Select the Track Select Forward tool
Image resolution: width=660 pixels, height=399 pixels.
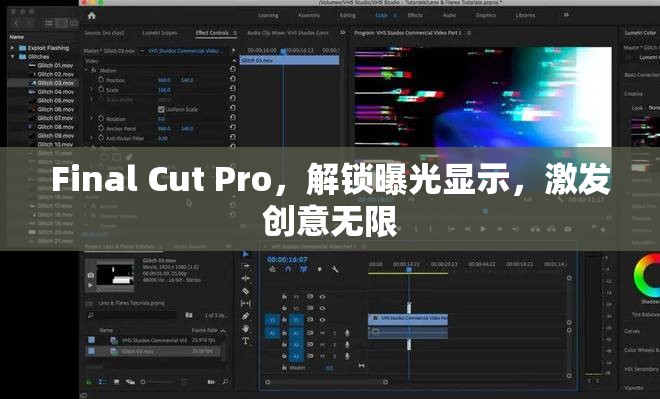point(246,266)
